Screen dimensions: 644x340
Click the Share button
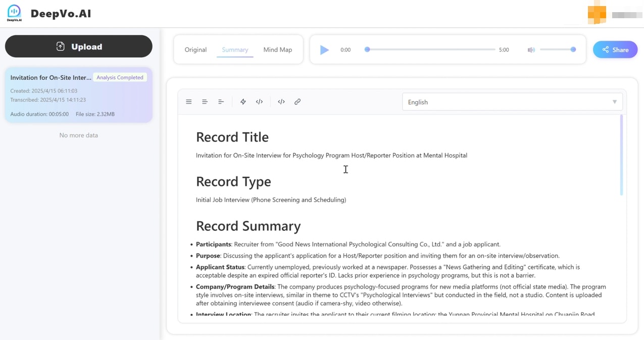pyautogui.click(x=615, y=50)
